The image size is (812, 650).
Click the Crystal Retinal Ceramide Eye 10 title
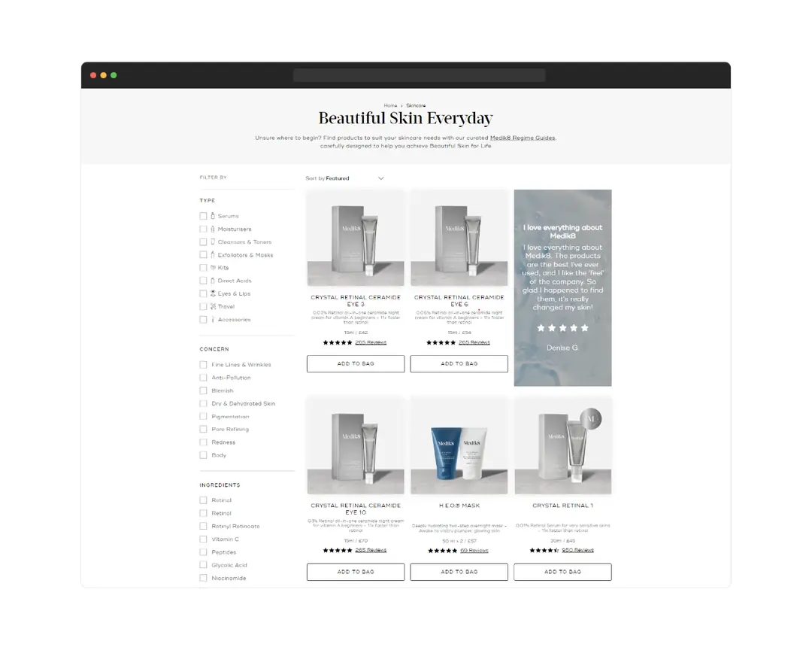click(x=356, y=509)
